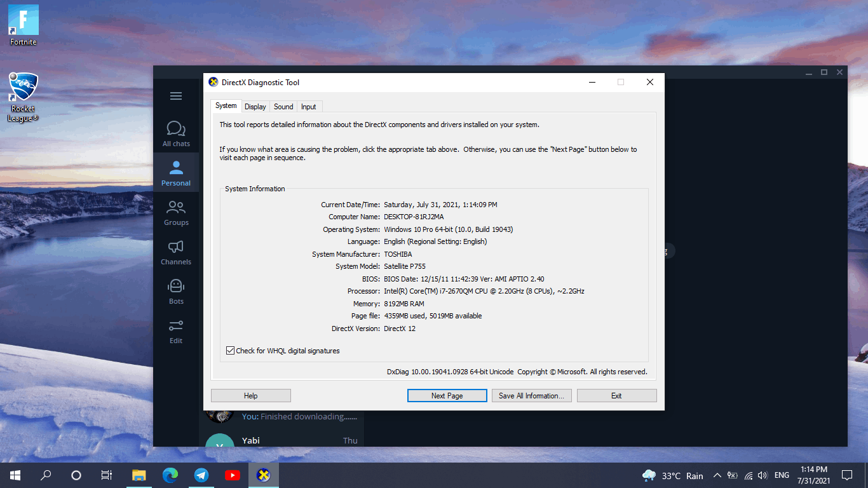Click the DirectX Diagnostic taskbar icon
This screenshot has height=488, width=868.
(x=264, y=475)
